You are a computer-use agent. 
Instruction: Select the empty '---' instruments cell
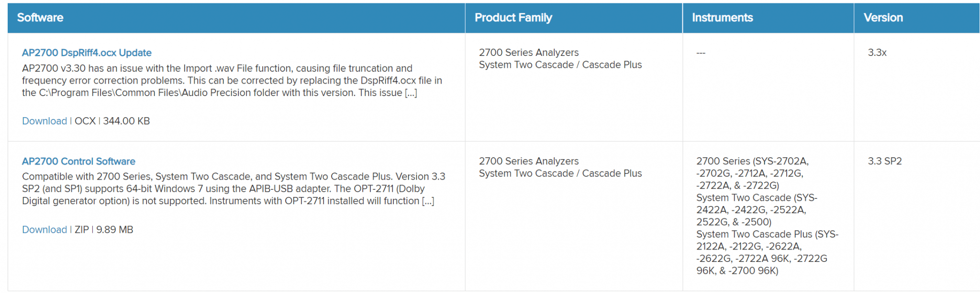point(701,53)
